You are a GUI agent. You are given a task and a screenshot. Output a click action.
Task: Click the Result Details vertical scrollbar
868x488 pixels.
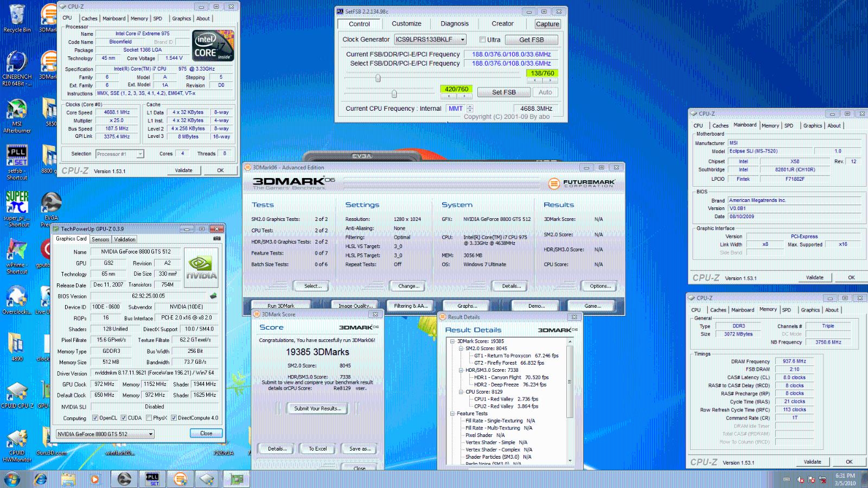(570, 401)
